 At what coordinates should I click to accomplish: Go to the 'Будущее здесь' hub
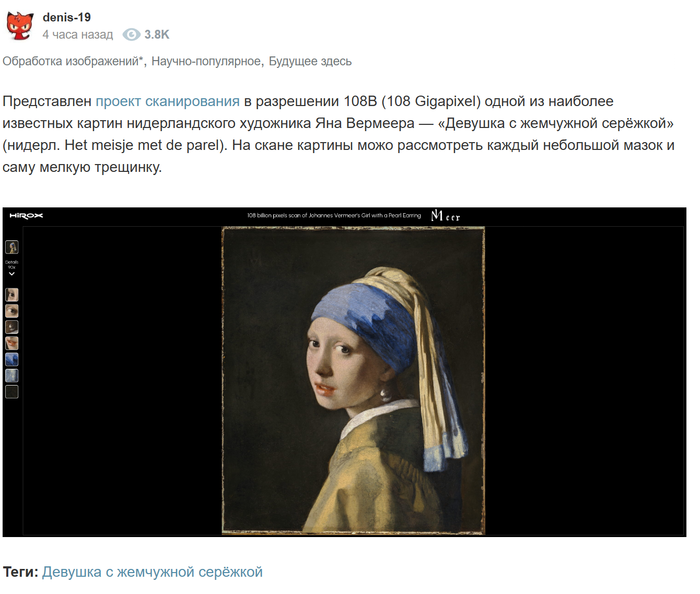310,61
